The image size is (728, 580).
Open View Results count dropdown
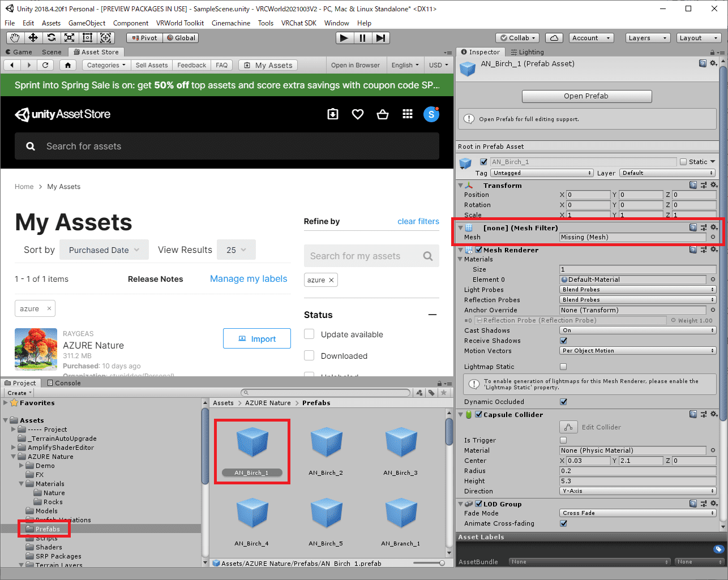[x=237, y=250]
